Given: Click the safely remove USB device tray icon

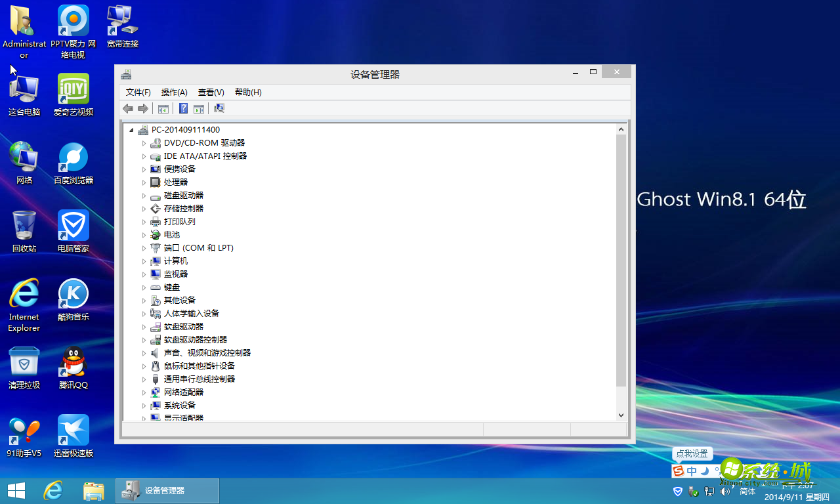Looking at the screenshot, I should click(694, 491).
